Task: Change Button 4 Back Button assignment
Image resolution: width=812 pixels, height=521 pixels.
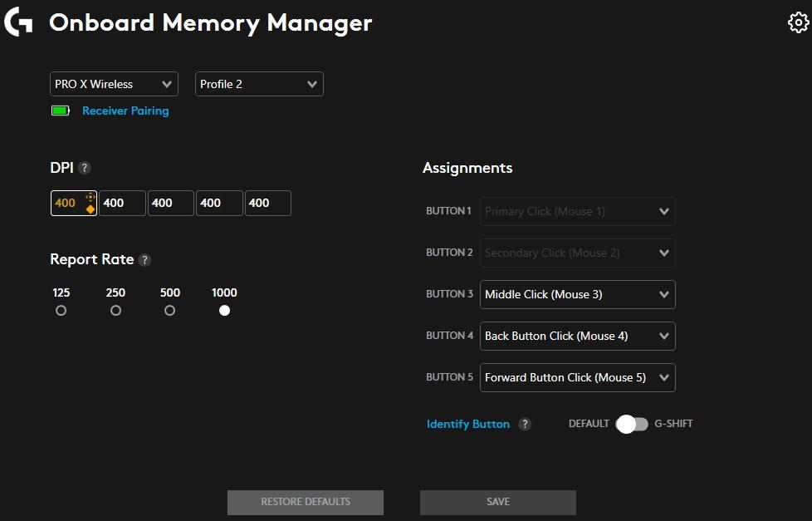Action: click(577, 336)
